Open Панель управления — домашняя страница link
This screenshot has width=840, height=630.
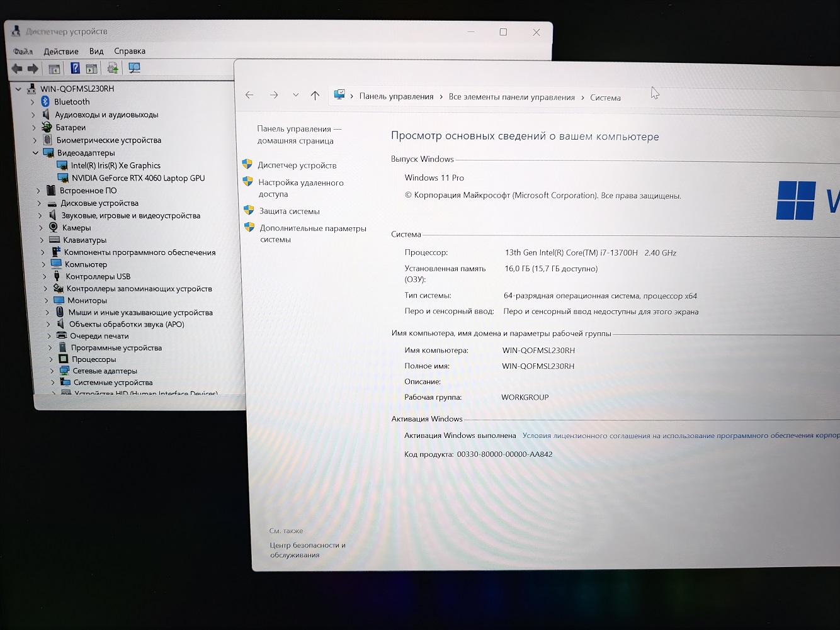click(x=298, y=135)
